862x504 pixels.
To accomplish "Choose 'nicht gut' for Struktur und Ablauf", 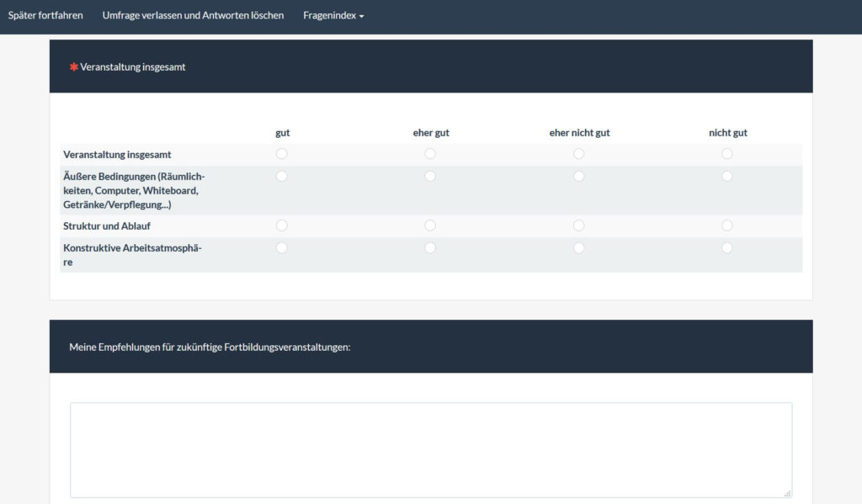I will pos(727,225).
